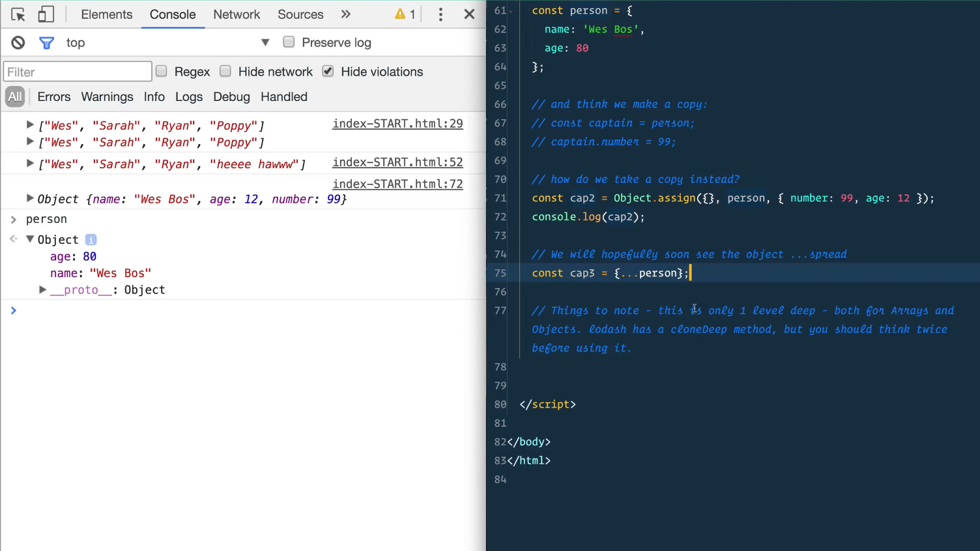
Task: Open the index-START.html:72 source link
Action: click(397, 184)
